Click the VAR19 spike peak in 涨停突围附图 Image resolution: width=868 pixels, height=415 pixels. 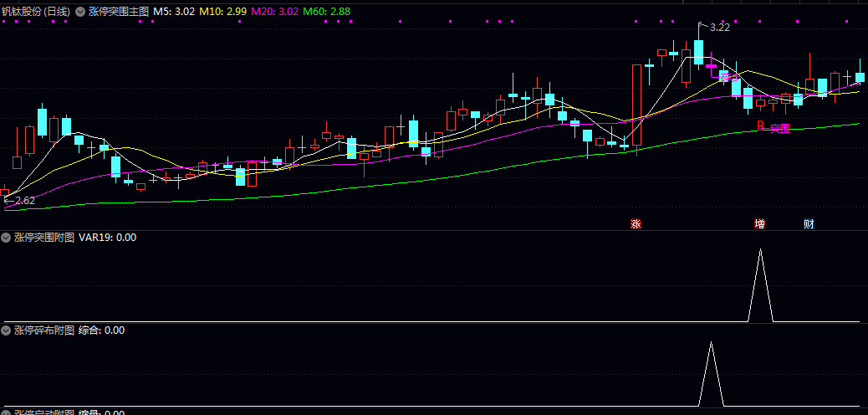760,250
